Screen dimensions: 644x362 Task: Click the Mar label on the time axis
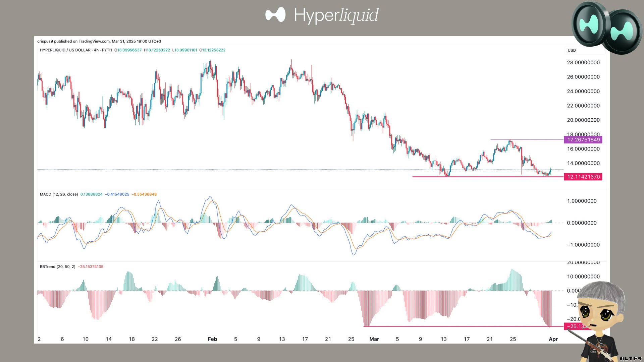374,339
